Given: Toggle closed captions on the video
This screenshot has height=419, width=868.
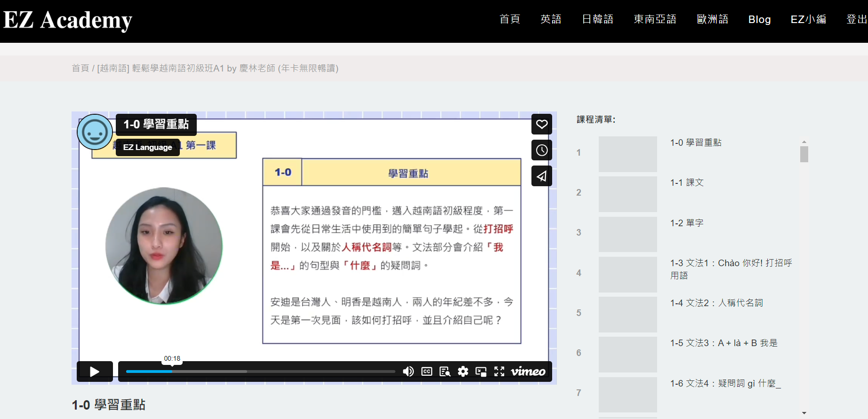Looking at the screenshot, I should (426, 372).
